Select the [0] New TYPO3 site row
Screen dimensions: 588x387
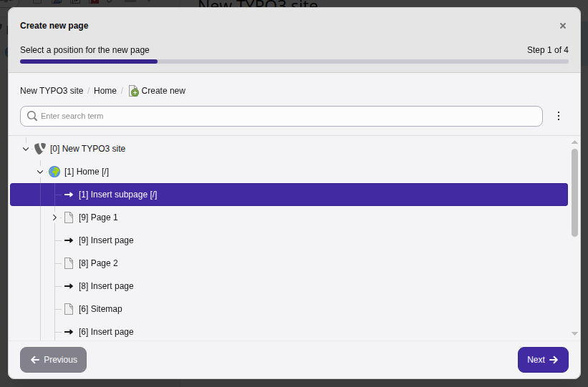point(289,149)
